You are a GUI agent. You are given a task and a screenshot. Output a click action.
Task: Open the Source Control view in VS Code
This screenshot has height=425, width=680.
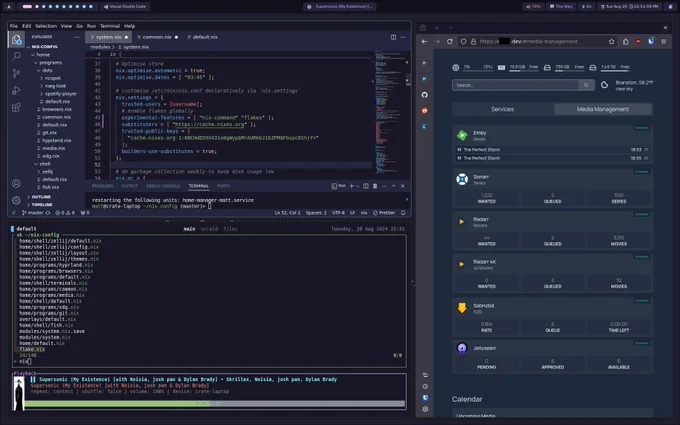point(16,73)
